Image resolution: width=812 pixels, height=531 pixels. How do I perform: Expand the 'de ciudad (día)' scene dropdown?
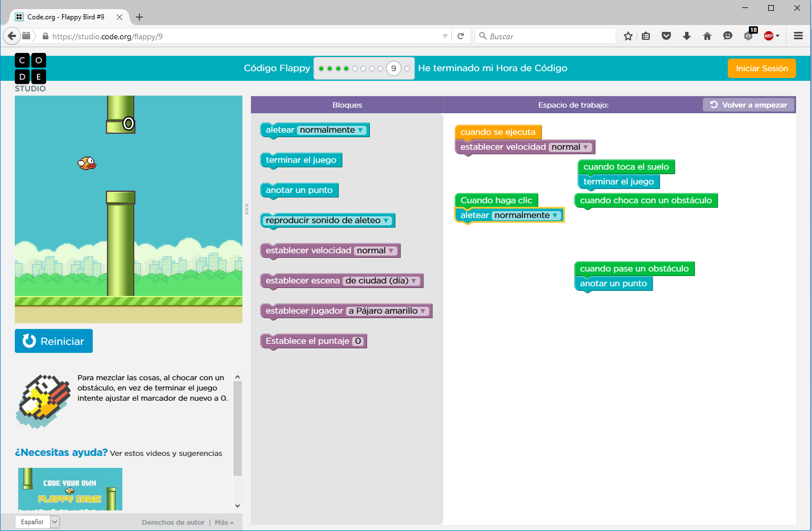382,281
